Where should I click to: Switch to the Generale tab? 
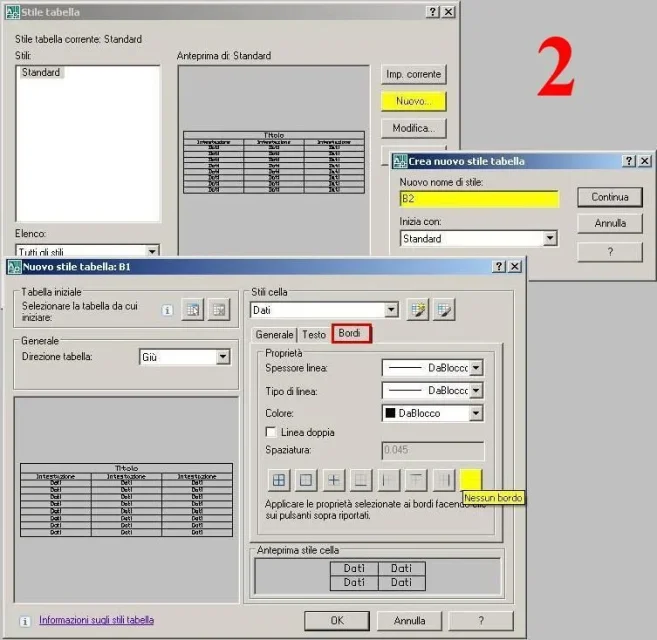pos(274,335)
